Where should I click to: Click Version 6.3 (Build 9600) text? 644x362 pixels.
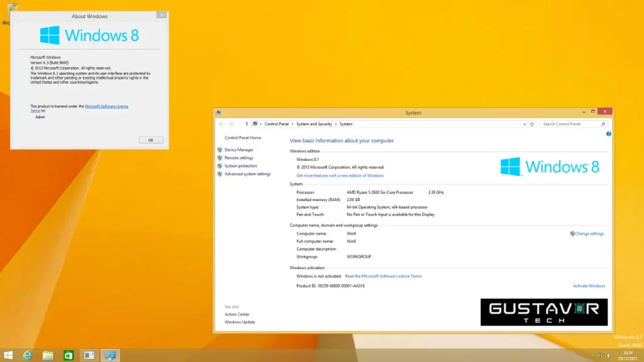(49, 63)
